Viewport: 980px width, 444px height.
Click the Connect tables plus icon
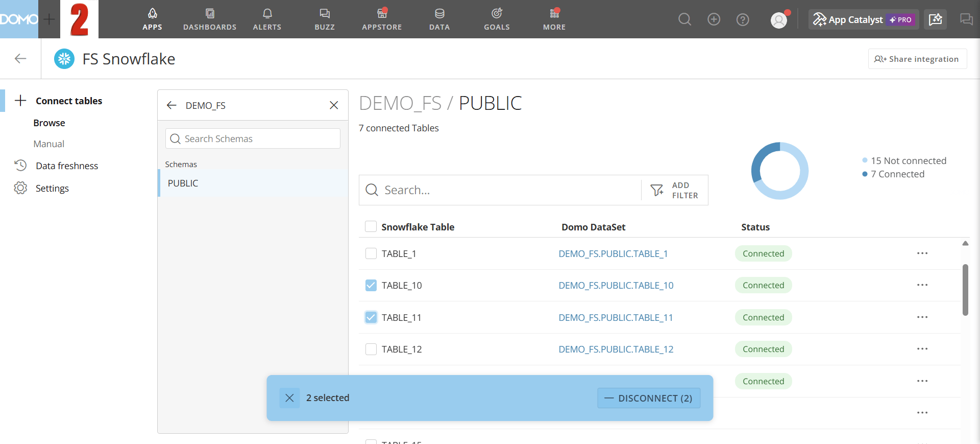coord(20,101)
